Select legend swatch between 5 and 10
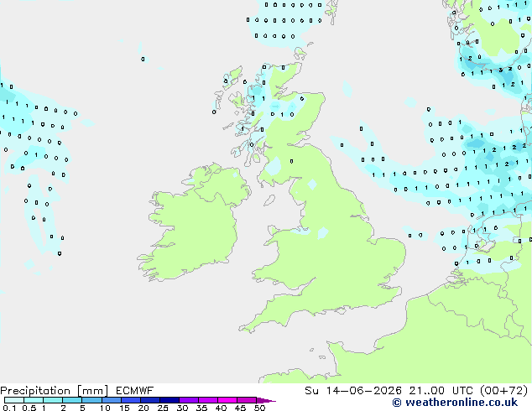Viewport: 532px width, 411px height. [x=91, y=400]
